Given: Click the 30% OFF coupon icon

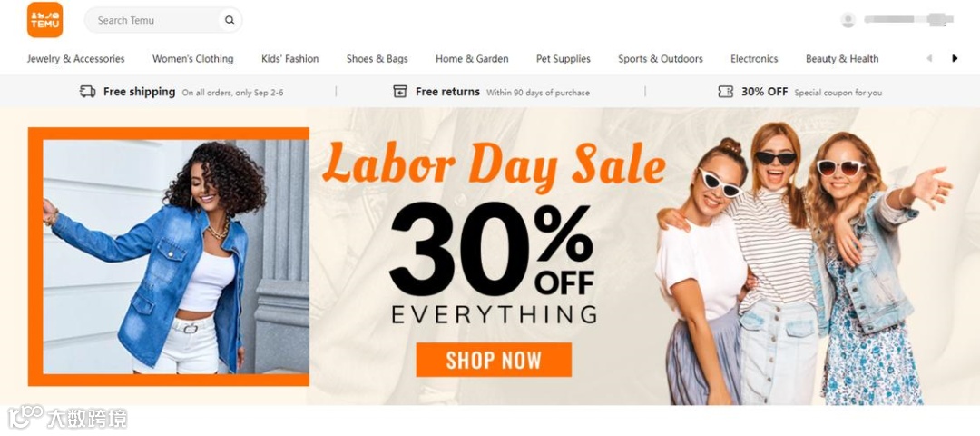Looking at the screenshot, I should coord(725,92).
